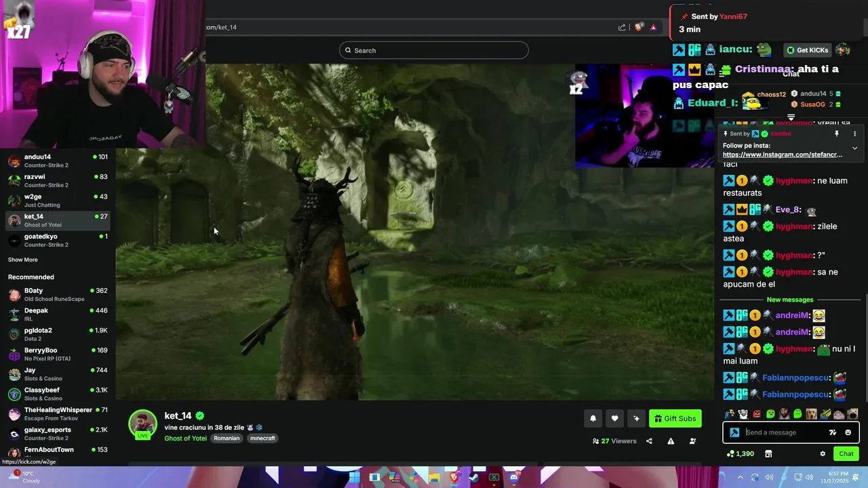Click the Ghost of Yotei category link

point(185,439)
